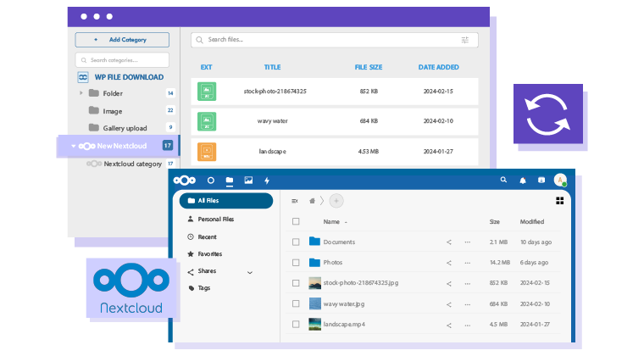644x356 pixels.
Task: Share the Photos folder
Action: point(449,263)
